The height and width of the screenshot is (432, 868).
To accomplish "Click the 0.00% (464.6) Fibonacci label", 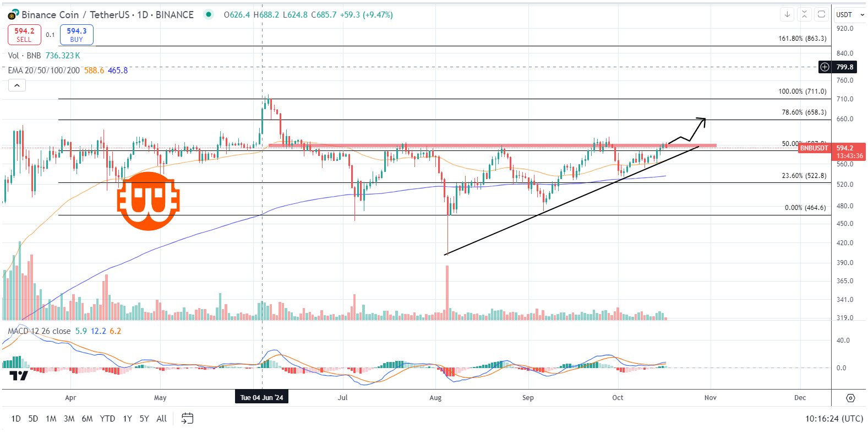I will [805, 208].
